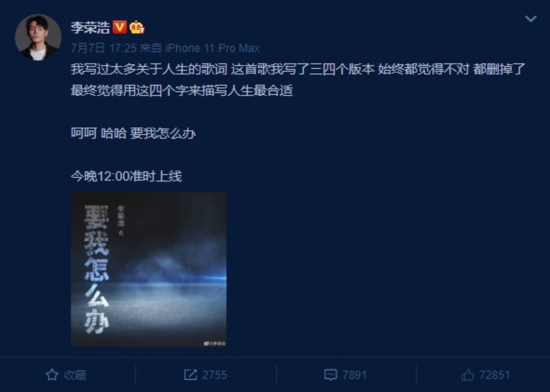Expand the post options chevron at top right

pos(531,19)
